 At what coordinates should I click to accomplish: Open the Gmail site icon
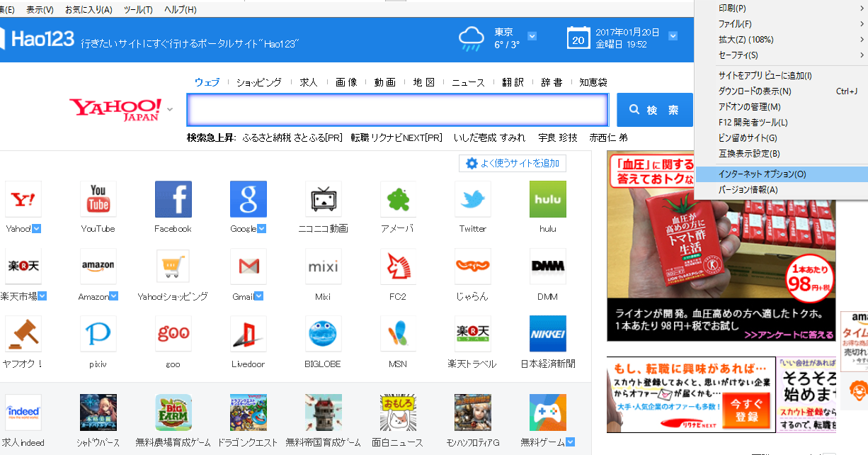(x=249, y=266)
